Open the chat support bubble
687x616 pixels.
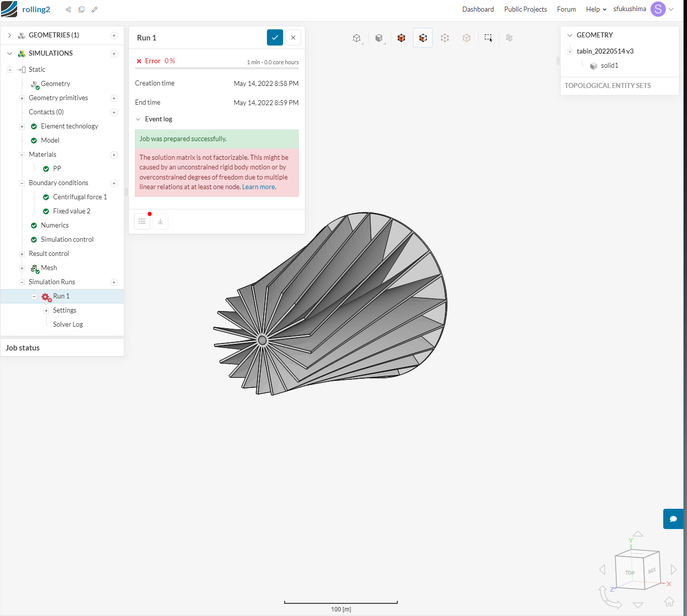tap(673, 519)
